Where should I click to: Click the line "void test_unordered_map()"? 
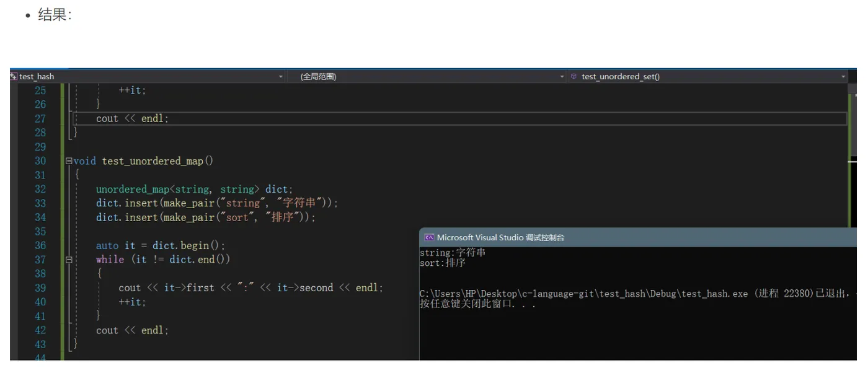tap(143, 161)
